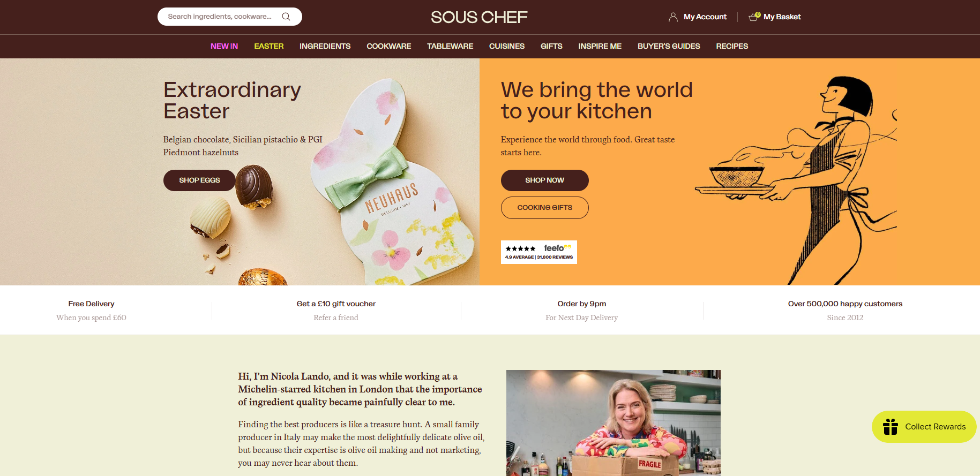Focus the search ingredients input field

click(220, 17)
